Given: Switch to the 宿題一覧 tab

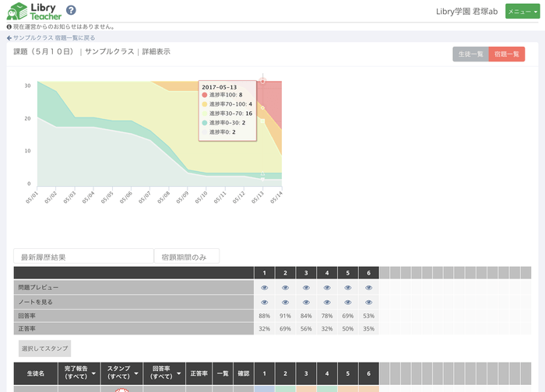Looking at the screenshot, I should click(507, 54).
